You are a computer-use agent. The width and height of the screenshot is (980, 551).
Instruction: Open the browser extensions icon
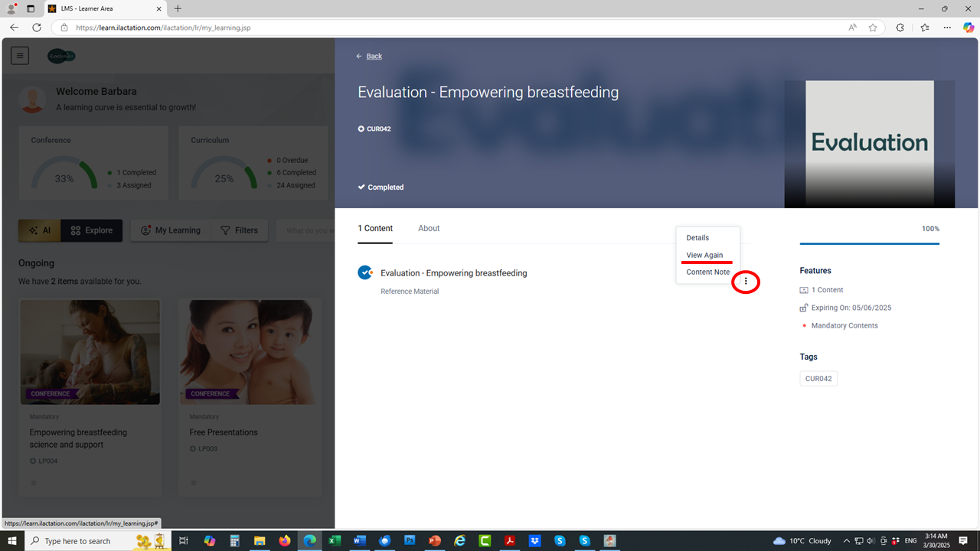[x=900, y=28]
